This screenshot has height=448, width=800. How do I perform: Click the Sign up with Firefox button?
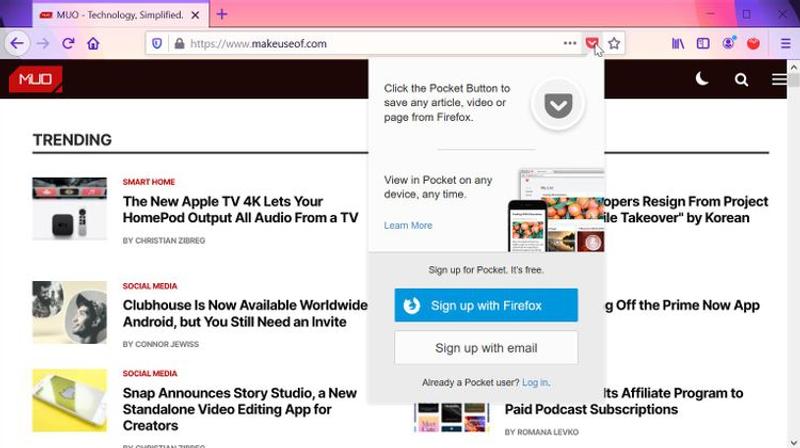point(486,306)
